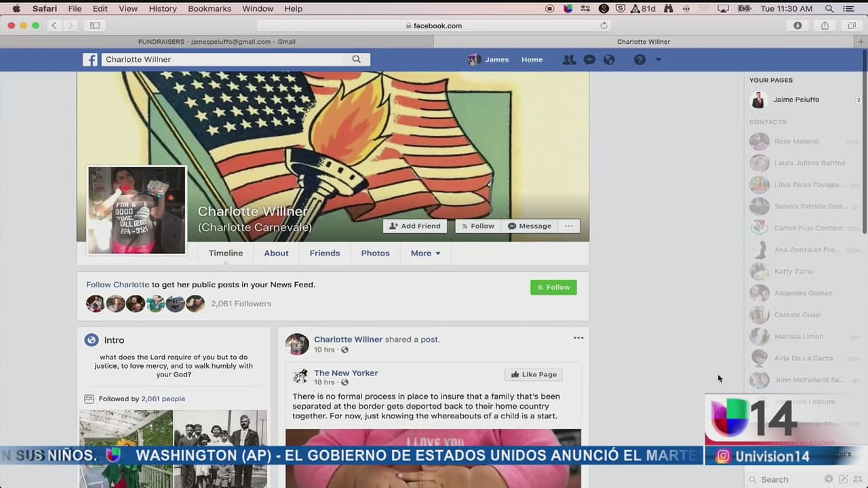Click the Help question mark icon
Image resolution: width=868 pixels, height=488 pixels.
point(639,60)
